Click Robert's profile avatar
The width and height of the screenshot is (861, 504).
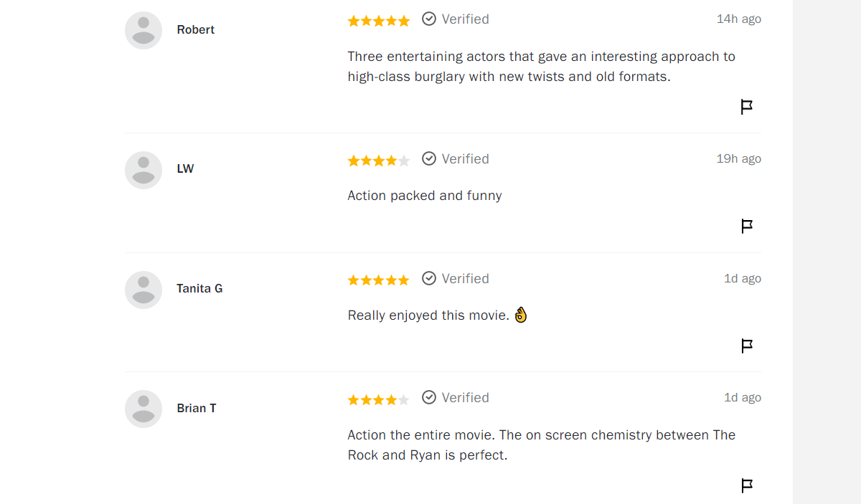click(x=143, y=30)
